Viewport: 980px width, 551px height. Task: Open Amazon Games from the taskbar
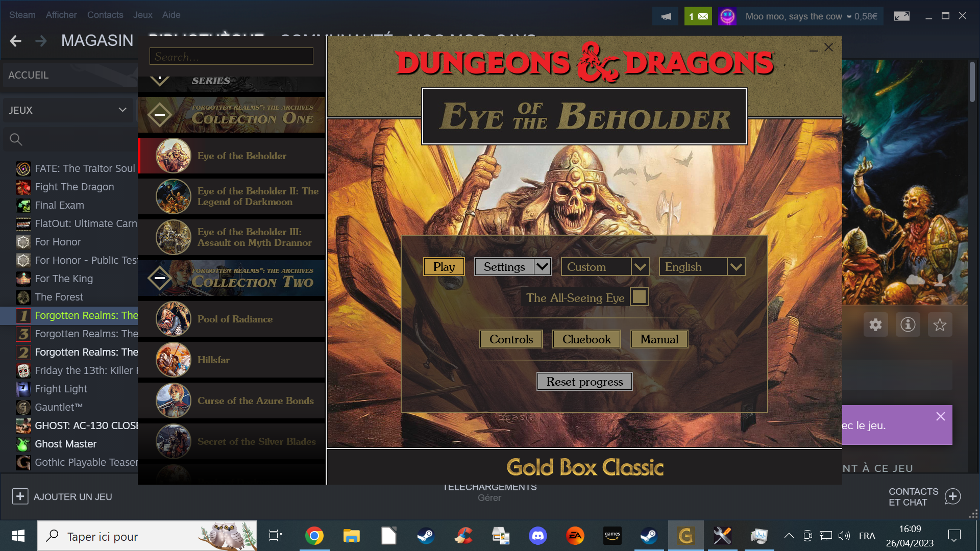coord(612,536)
